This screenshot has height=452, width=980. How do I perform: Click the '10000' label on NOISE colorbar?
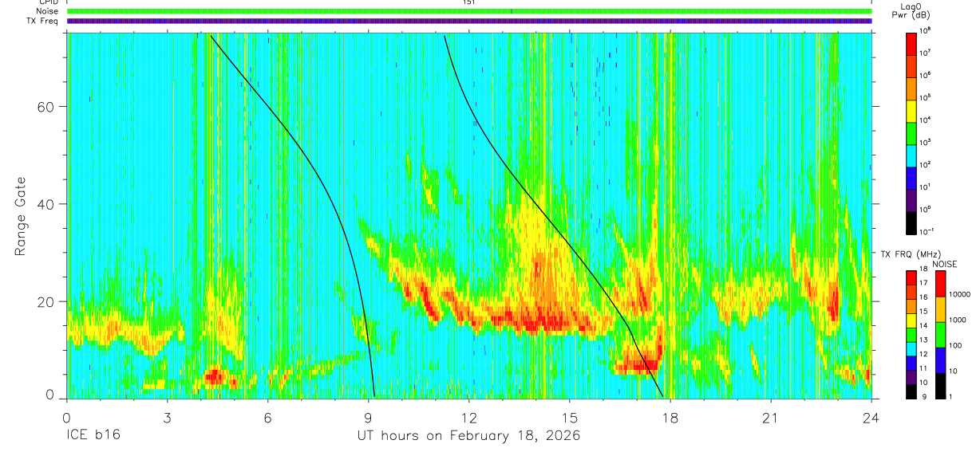pyautogui.click(x=960, y=295)
